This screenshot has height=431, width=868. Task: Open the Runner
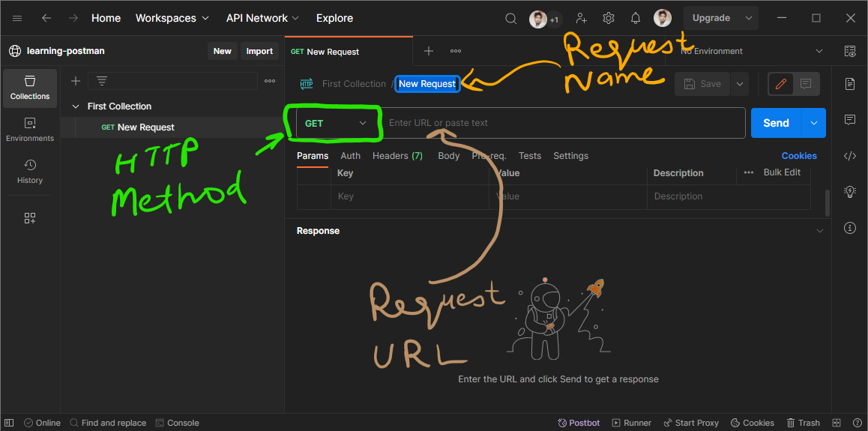(x=632, y=423)
